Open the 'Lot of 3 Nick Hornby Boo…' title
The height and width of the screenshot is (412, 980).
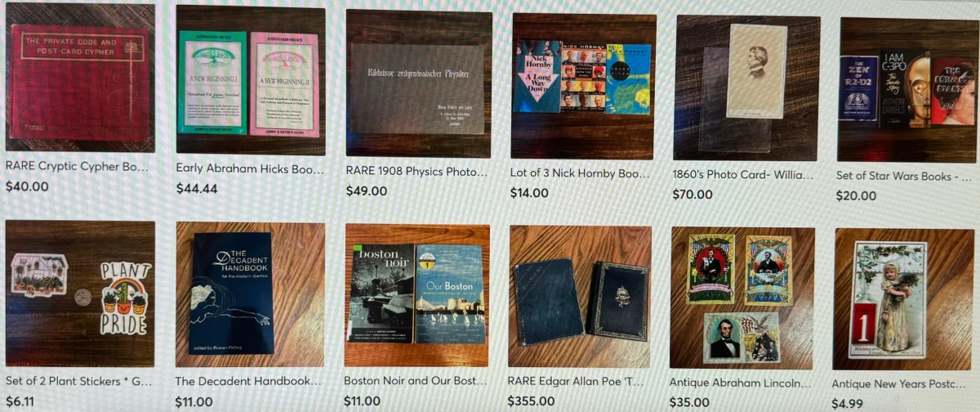click(580, 173)
